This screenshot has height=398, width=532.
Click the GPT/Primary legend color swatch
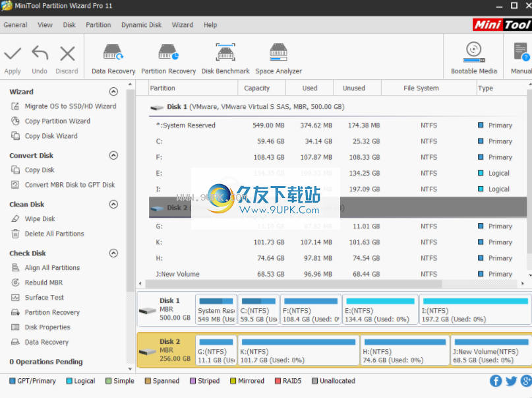(13, 381)
